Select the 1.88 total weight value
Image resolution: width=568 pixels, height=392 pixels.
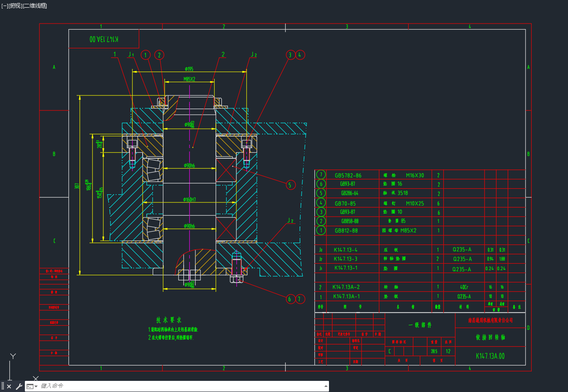point(502,259)
